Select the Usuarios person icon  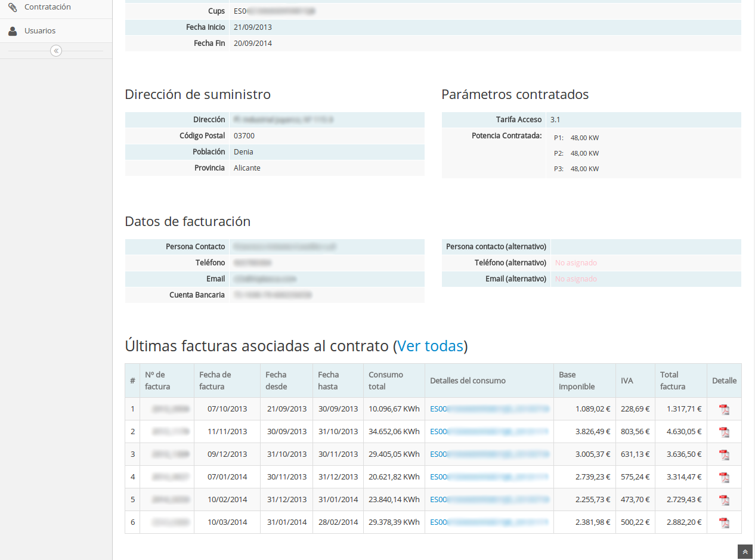click(x=13, y=30)
